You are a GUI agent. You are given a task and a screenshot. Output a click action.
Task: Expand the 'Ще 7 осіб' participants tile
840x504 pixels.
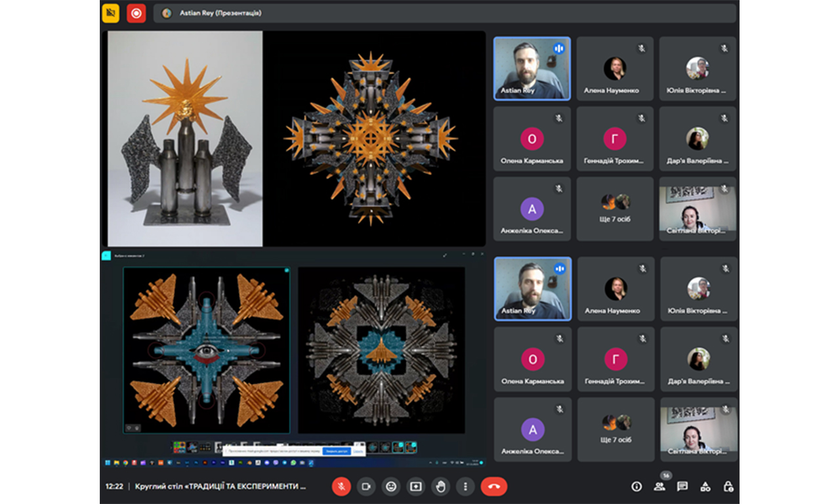(x=615, y=209)
